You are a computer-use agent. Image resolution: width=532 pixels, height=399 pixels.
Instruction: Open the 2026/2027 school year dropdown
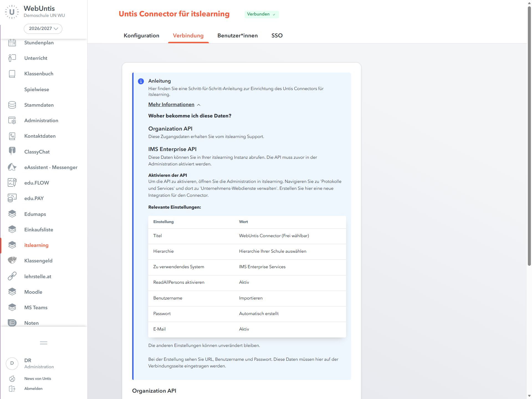point(43,29)
